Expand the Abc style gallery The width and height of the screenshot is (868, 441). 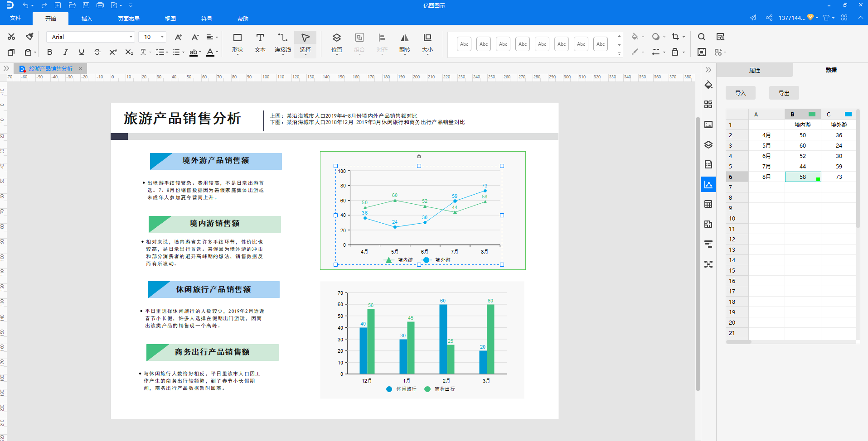coord(619,54)
